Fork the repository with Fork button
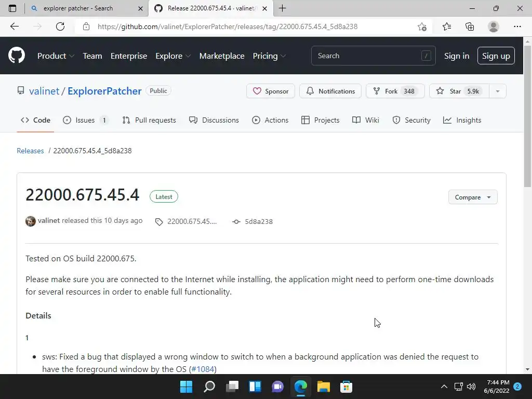Viewport: 532px width, 399px height. (x=395, y=91)
